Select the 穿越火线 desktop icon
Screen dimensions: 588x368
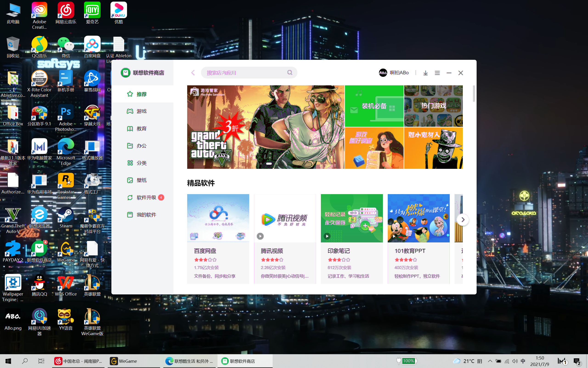pyautogui.click(x=92, y=115)
